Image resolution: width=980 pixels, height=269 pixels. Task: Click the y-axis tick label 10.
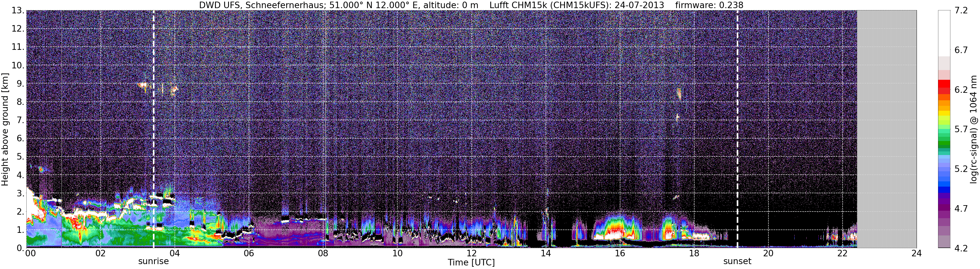[x=18, y=65]
